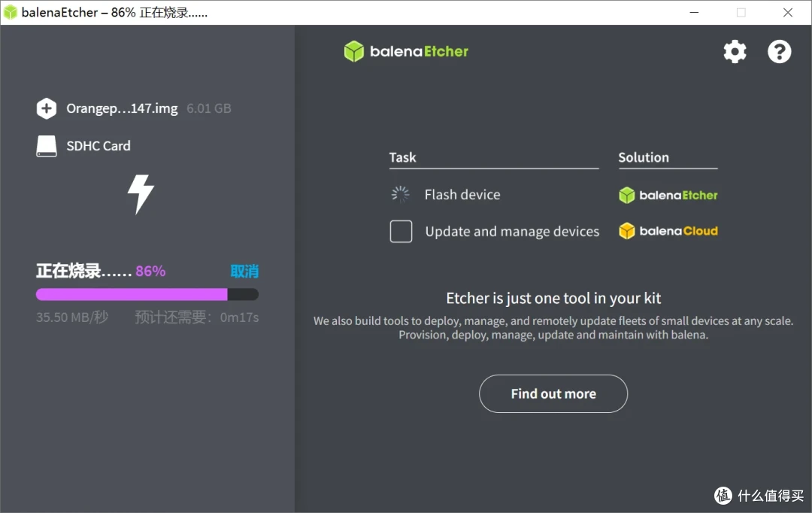Click the balenaCloud solution logo

click(x=668, y=231)
